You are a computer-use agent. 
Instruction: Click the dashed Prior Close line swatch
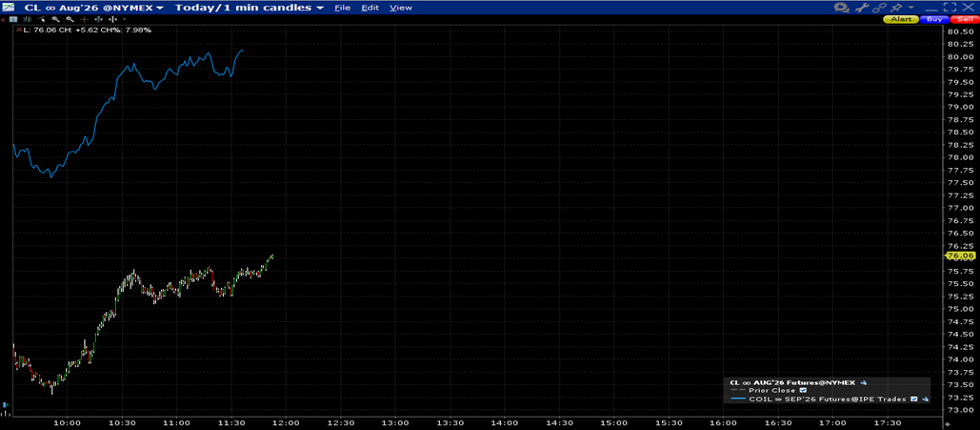[738, 390]
